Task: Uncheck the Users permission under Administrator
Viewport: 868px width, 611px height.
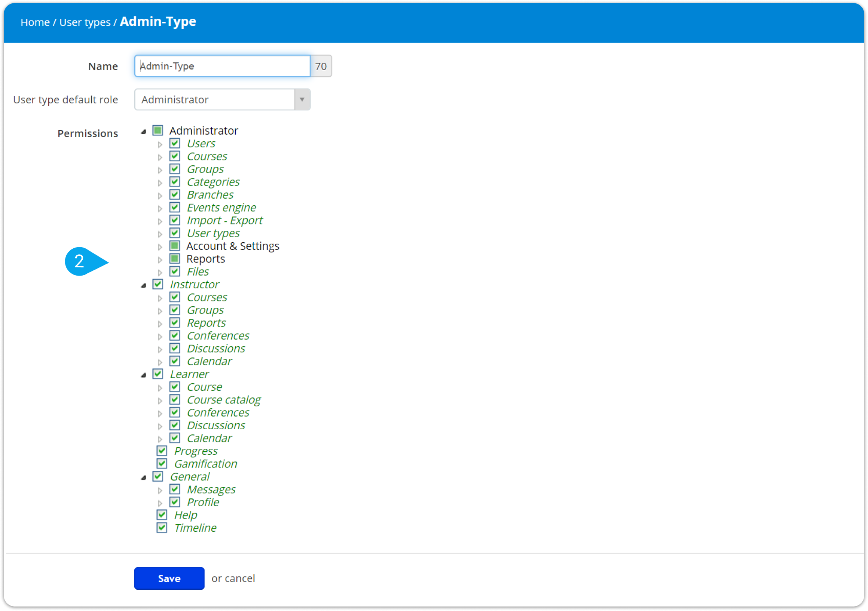Action: point(175,143)
